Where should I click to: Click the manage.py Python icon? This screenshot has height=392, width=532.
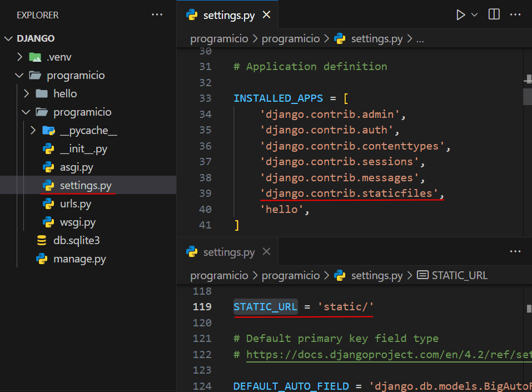(42, 259)
